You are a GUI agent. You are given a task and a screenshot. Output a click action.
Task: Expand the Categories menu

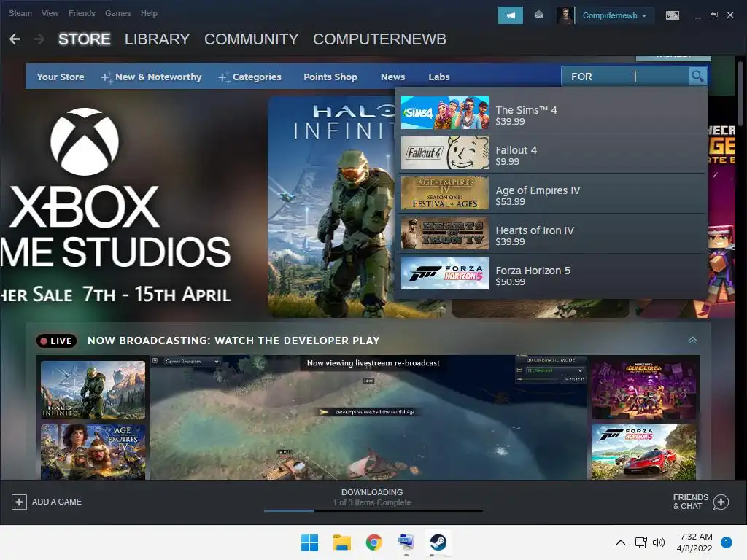point(250,77)
